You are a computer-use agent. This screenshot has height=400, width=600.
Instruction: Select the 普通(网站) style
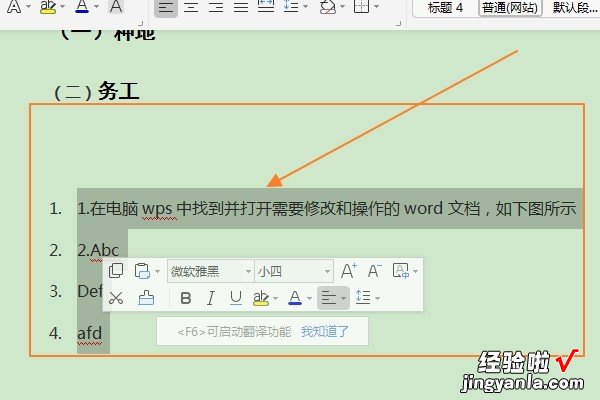[x=510, y=8]
